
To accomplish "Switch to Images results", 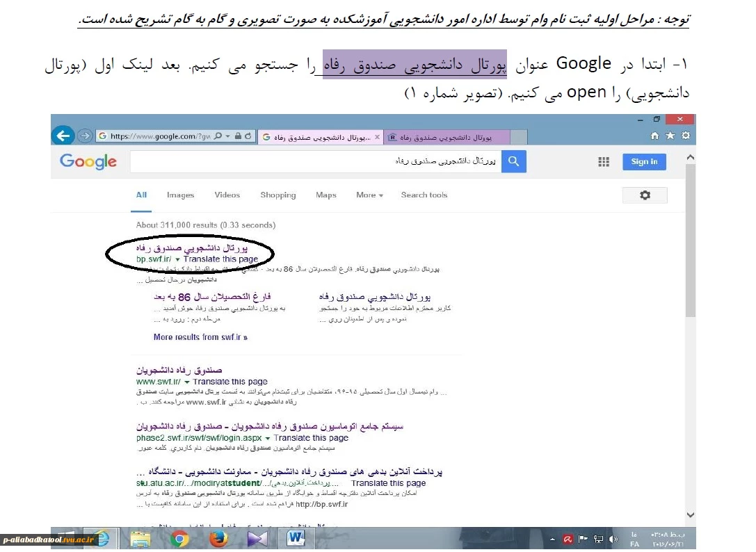I will click(180, 195).
